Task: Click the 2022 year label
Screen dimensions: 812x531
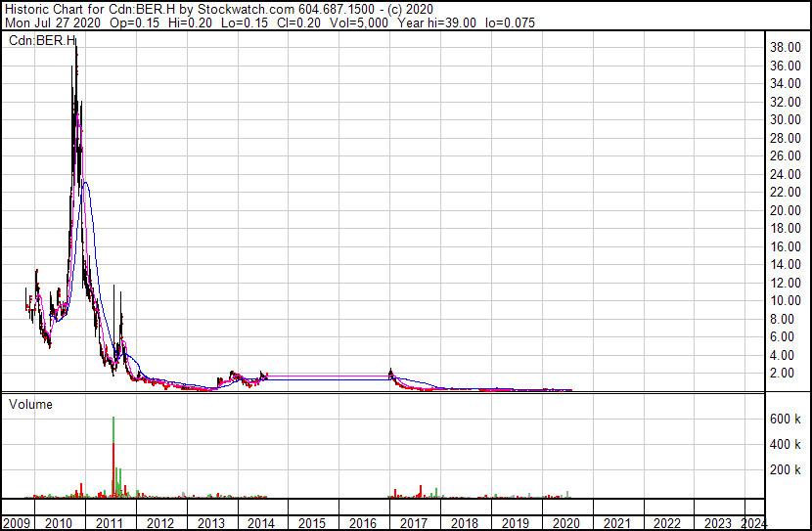Action: (667, 523)
